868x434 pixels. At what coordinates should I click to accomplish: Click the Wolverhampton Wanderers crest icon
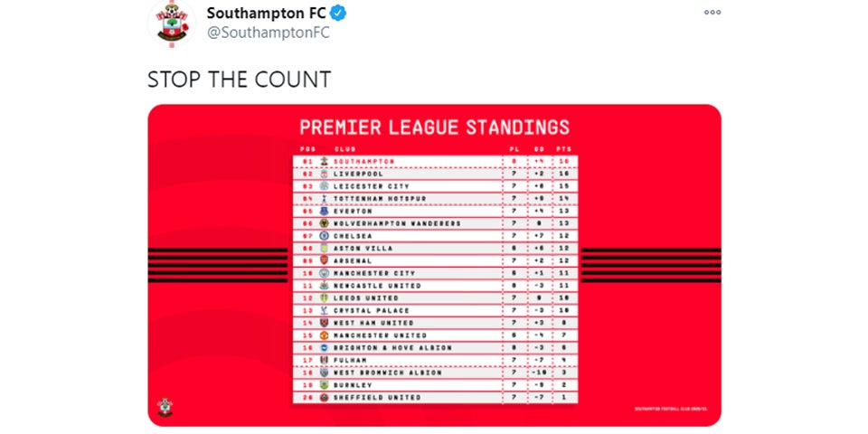tap(325, 223)
